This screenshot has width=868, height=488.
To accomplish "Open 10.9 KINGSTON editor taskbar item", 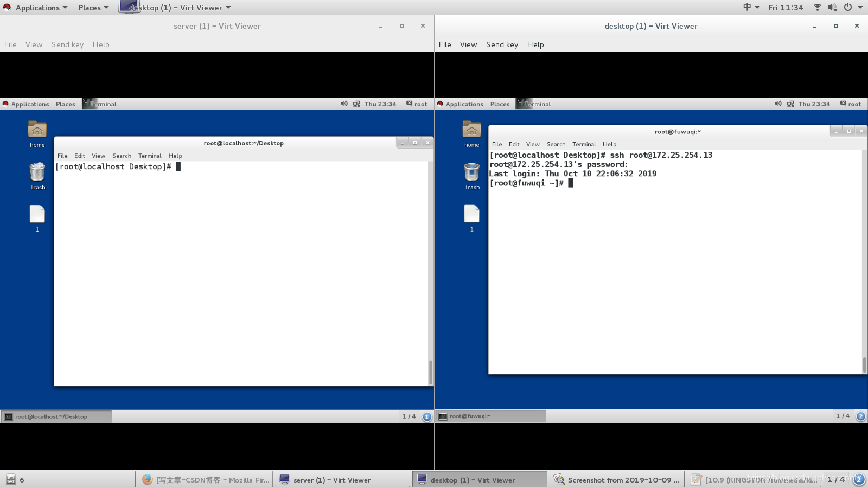I will coord(754,480).
